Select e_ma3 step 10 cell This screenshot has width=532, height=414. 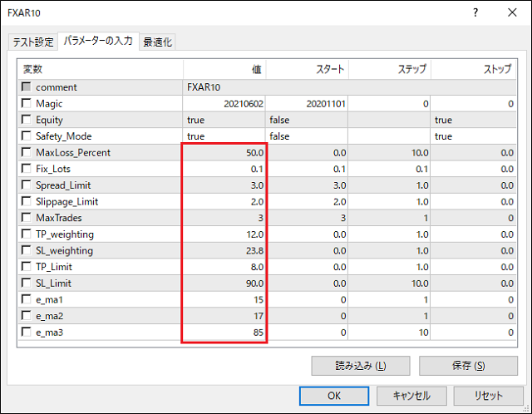(x=390, y=333)
